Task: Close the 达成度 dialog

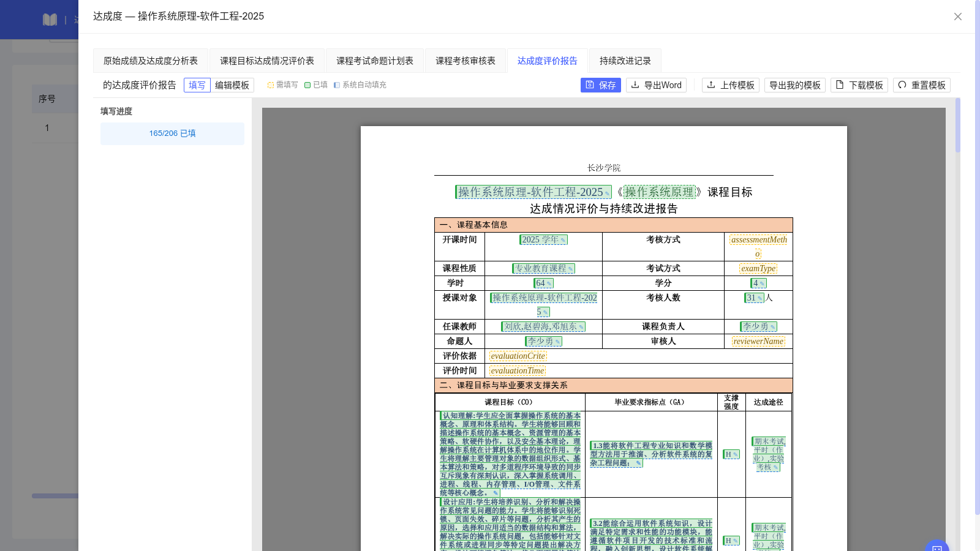Action: (x=958, y=17)
